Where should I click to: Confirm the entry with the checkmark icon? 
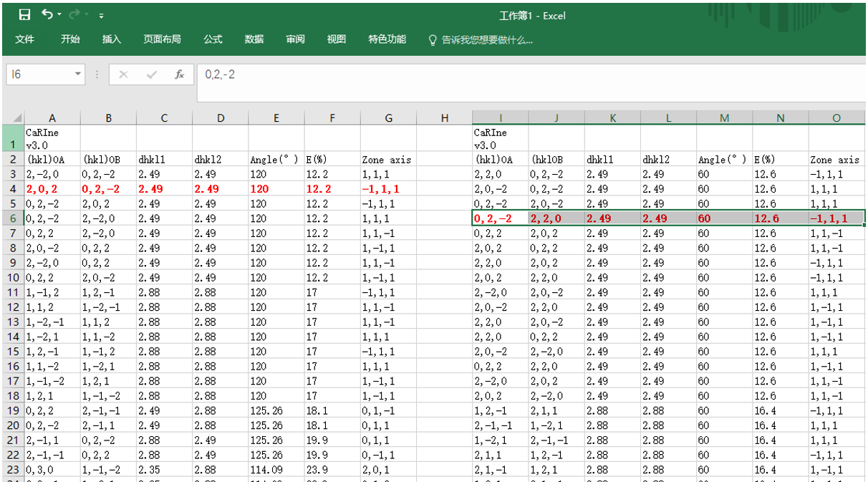point(151,74)
